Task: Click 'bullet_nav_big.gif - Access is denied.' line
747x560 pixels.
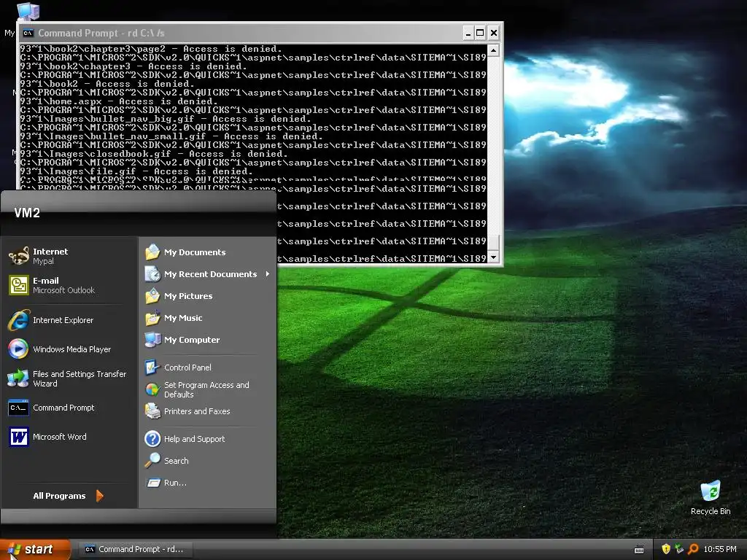Action: [x=166, y=119]
